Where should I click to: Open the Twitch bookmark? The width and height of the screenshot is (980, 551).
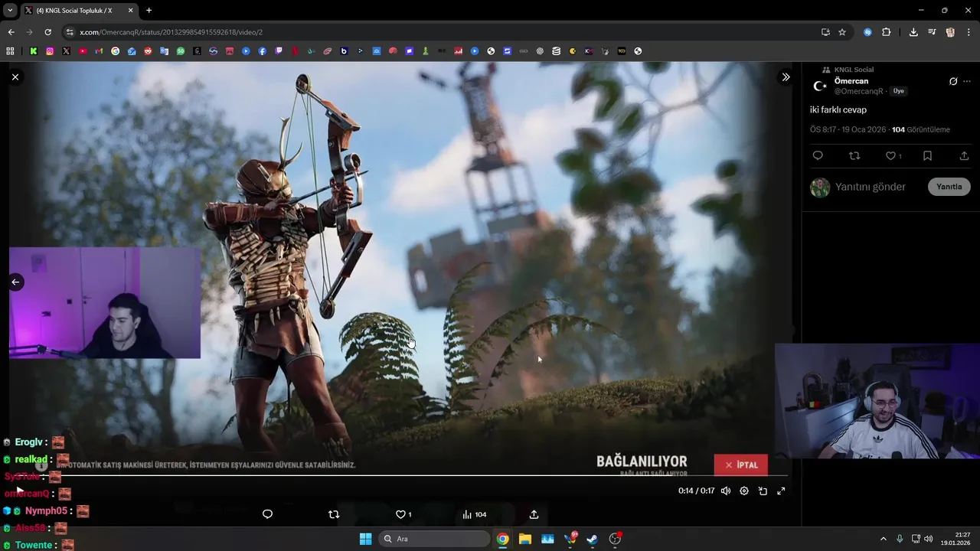click(279, 51)
